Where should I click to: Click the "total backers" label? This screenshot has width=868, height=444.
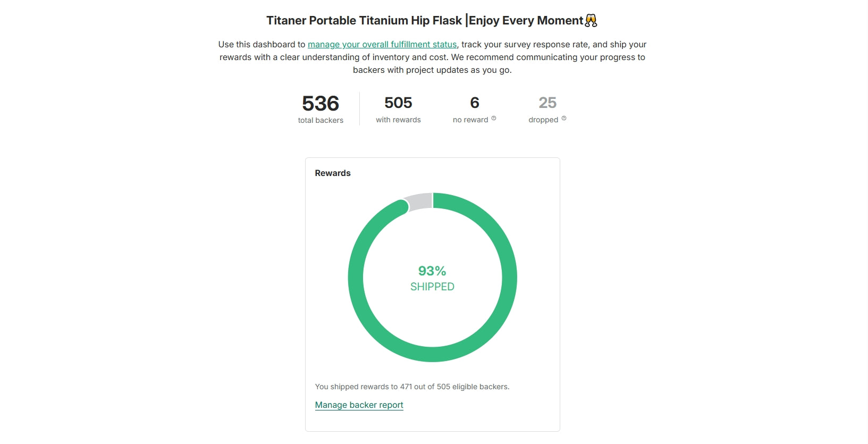321,120
